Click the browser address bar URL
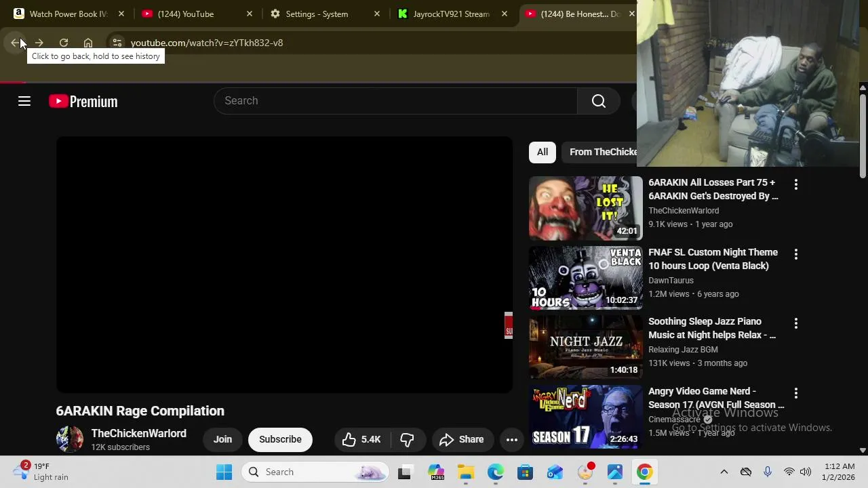The width and height of the screenshot is (868, 488). [207, 43]
